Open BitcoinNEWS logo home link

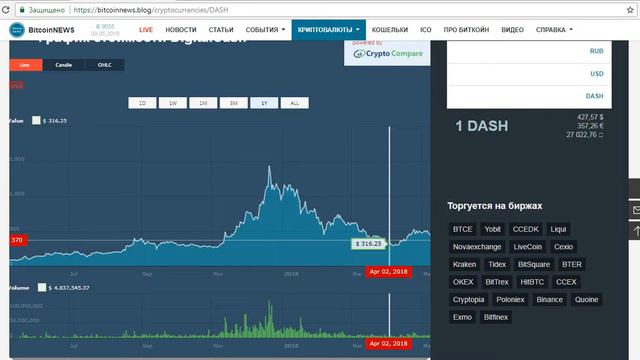[42, 30]
